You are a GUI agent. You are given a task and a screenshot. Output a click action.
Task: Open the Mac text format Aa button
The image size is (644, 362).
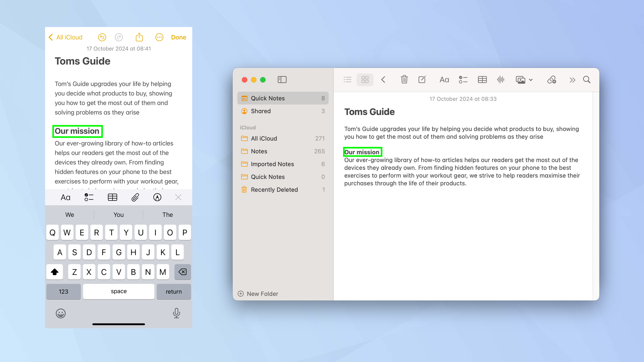point(444,80)
